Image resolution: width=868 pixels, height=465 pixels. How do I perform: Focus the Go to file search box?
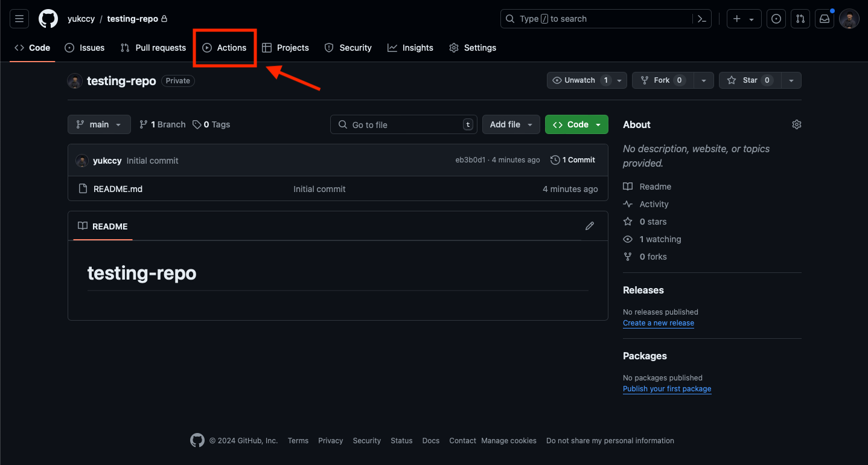(404, 124)
